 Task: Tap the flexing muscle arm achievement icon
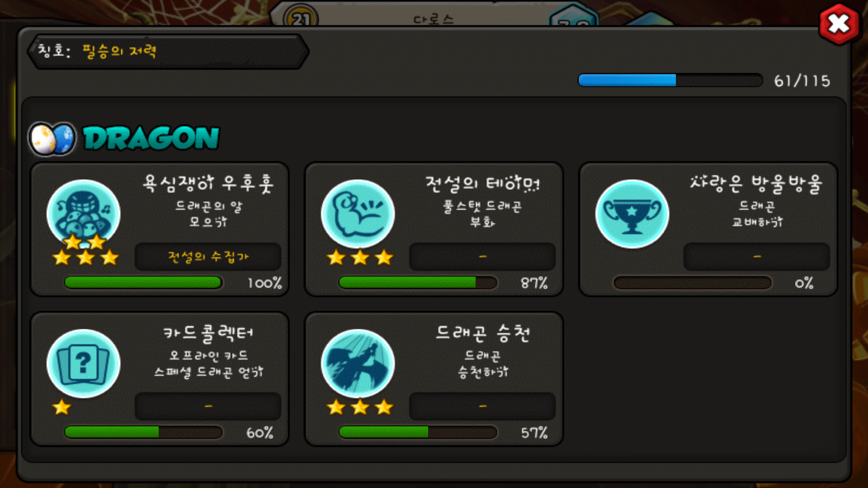[358, 213]
